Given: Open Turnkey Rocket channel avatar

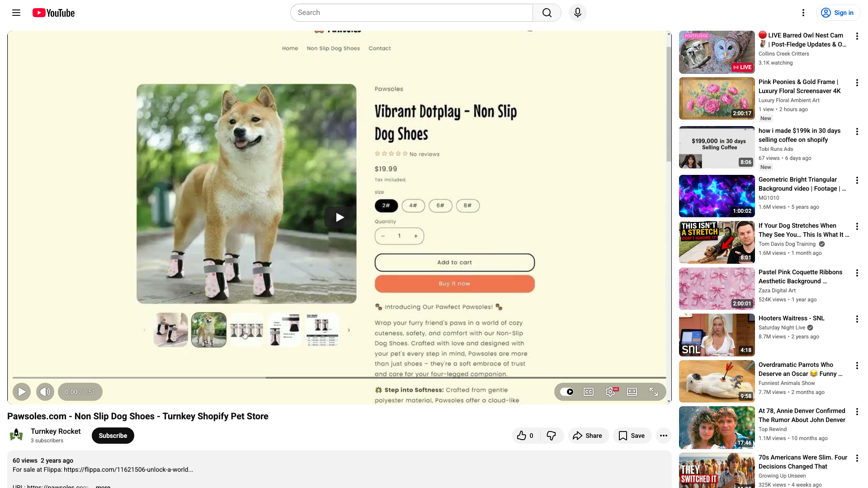Looking at the screenshot, I should pos(16,436).
